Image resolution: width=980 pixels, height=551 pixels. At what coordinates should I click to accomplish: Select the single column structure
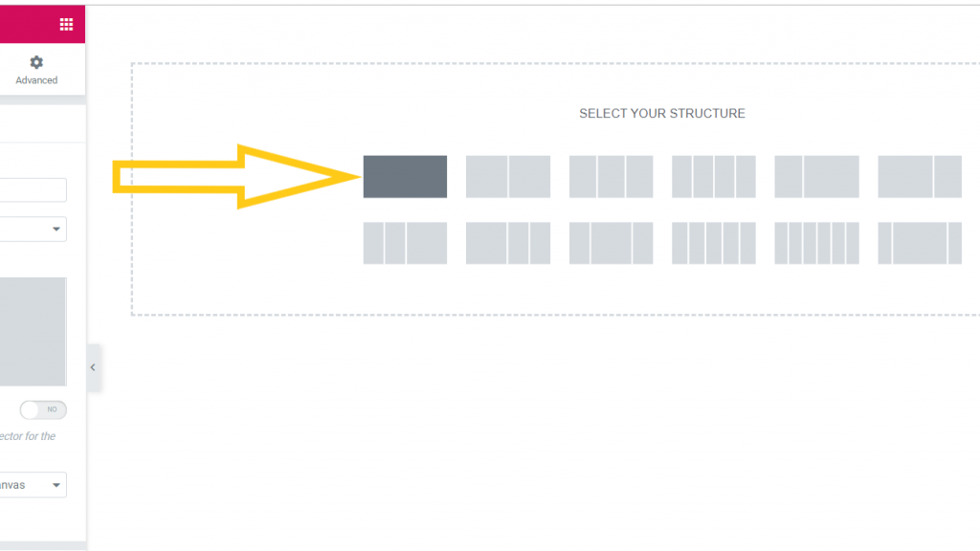tap(405, 177)
